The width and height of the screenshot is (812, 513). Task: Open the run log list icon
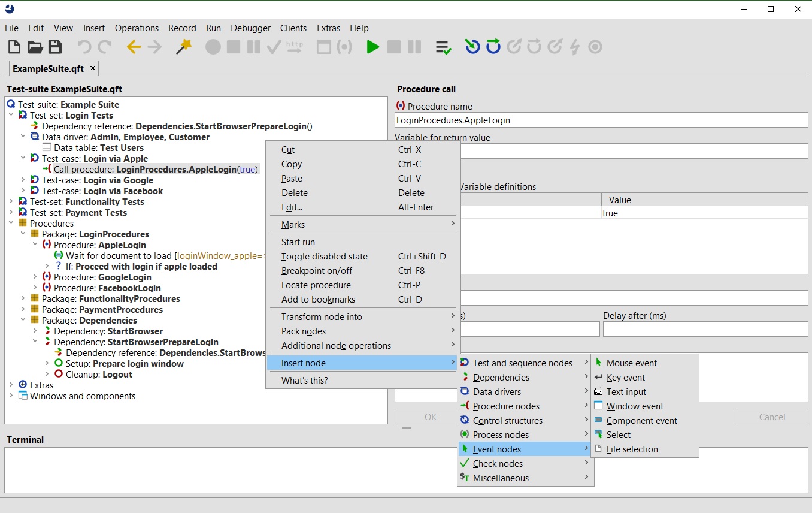pos(443,46)
